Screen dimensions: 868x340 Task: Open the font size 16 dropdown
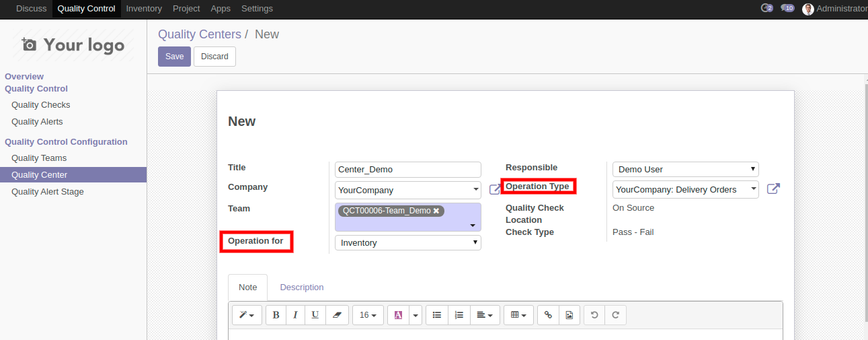pos(368,315)
